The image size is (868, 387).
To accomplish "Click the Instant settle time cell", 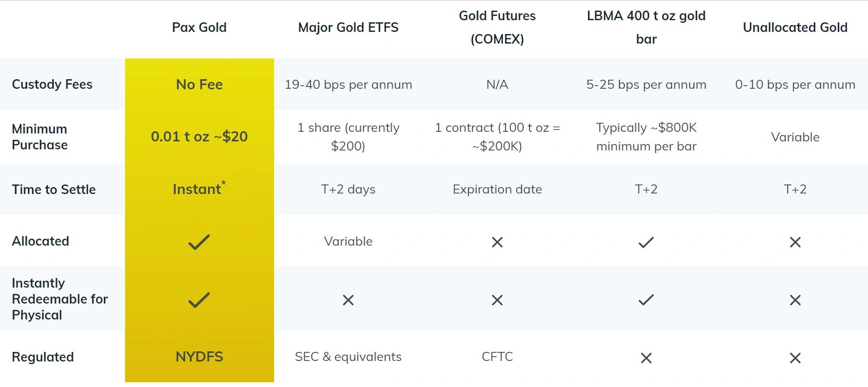I will (199, 188).
